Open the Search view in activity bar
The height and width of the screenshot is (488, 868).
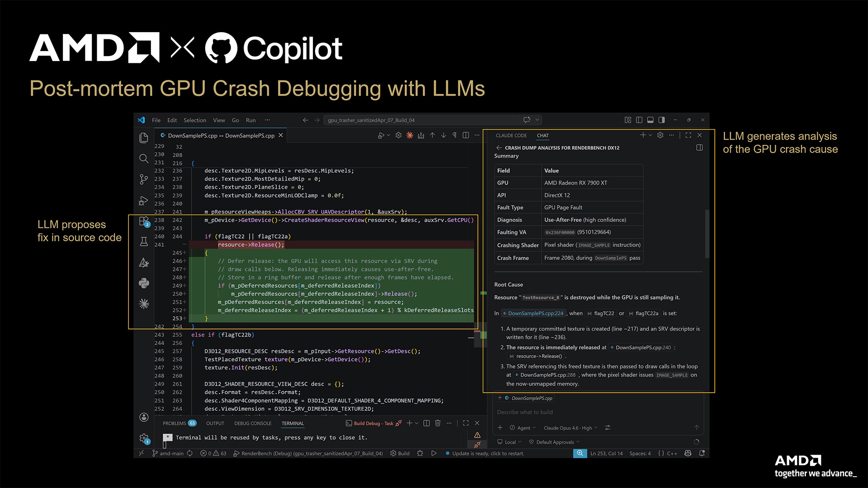(x=144, y=159)
